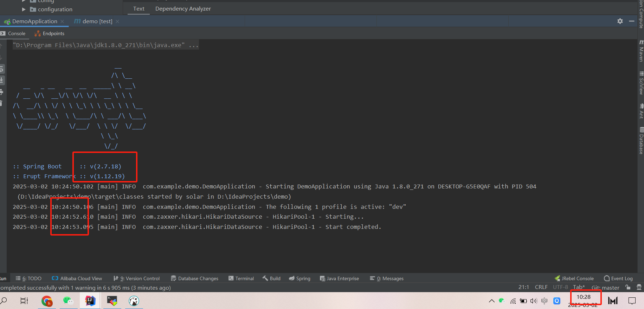Screen dimensions: 644x309
Task: Toggle soft-wrap in the console gutter
Action: [2, 69]
